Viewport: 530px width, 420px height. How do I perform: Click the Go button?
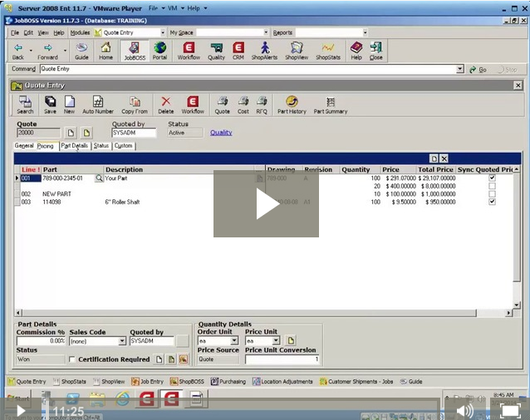tap(478, 70)
